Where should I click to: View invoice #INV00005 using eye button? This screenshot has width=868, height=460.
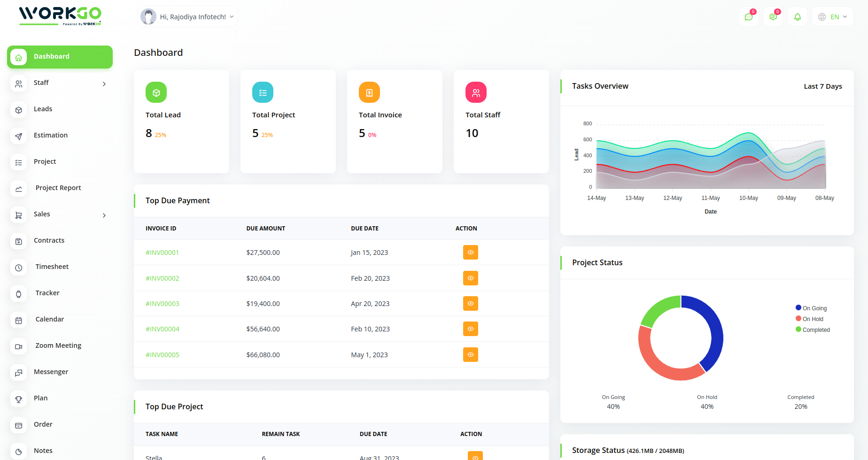(x=470, y=355)
